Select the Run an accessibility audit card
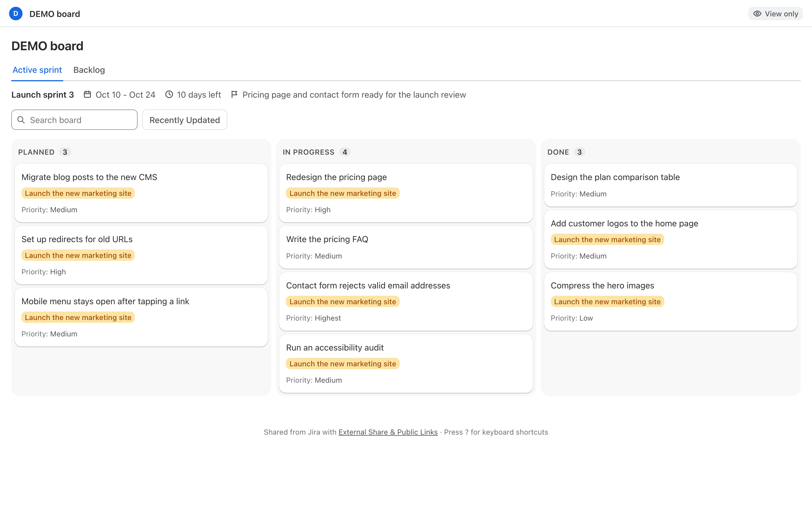Screen dimensions: 812x508 coord(406,364)
